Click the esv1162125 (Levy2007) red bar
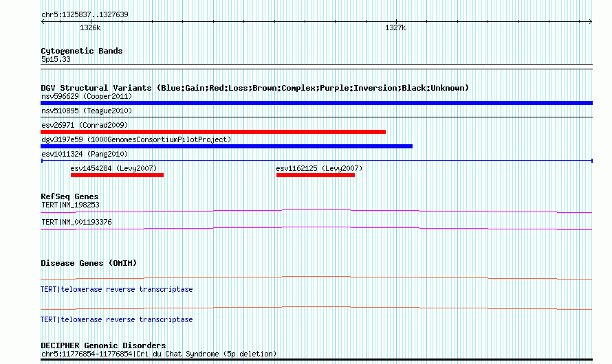 point(316,175)
